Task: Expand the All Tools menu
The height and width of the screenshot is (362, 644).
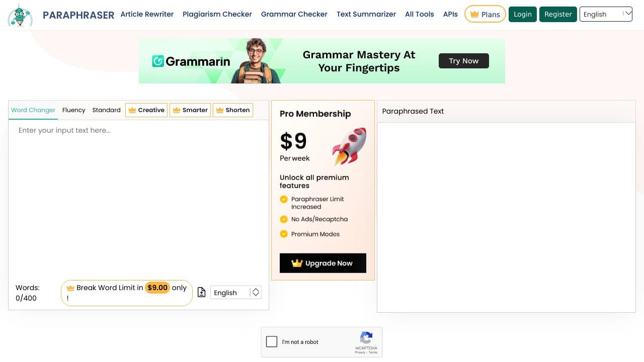Action: [419, 14]
